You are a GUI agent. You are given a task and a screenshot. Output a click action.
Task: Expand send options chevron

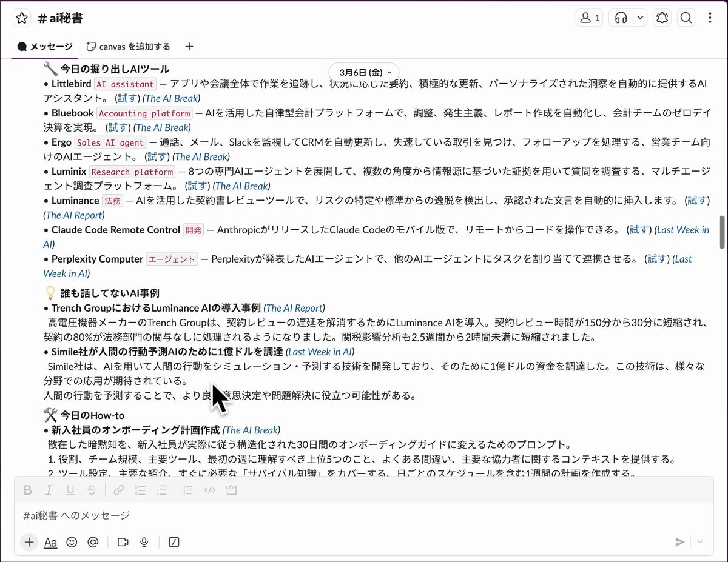(700, 542)
